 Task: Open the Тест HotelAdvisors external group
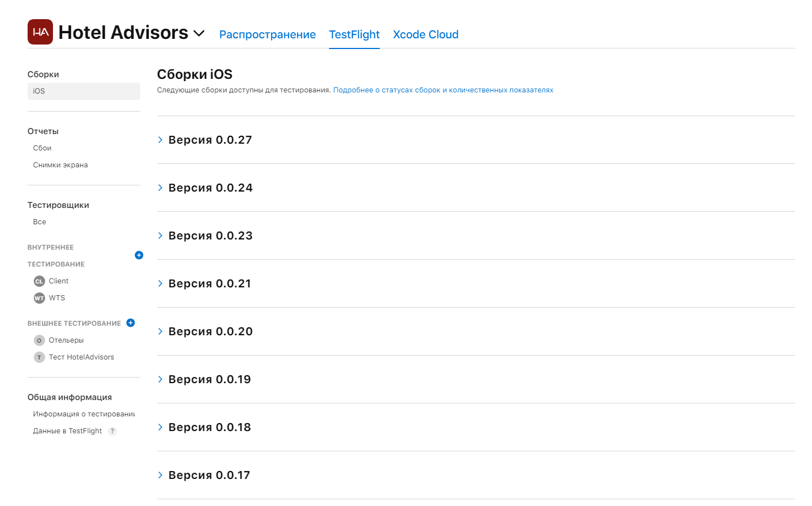[x=81, y=357]
